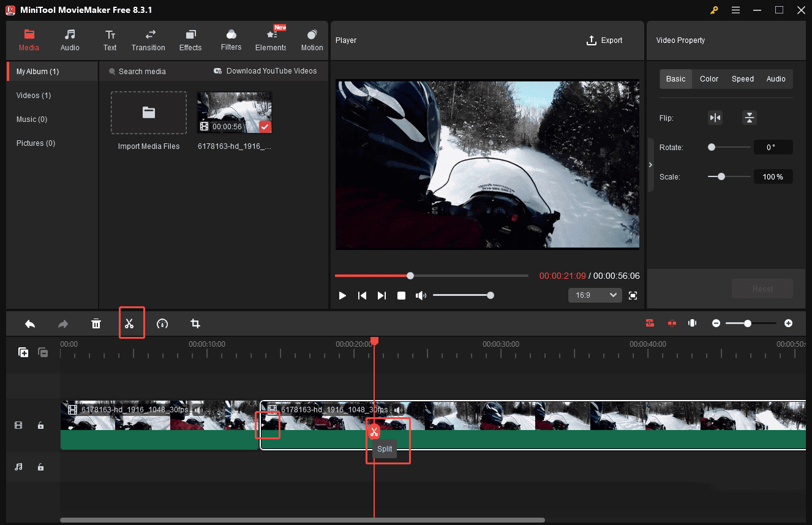Zoom in on the timeline with the plus icon
This screenshot has height=525, width=812.
click(x=789, y=323)
